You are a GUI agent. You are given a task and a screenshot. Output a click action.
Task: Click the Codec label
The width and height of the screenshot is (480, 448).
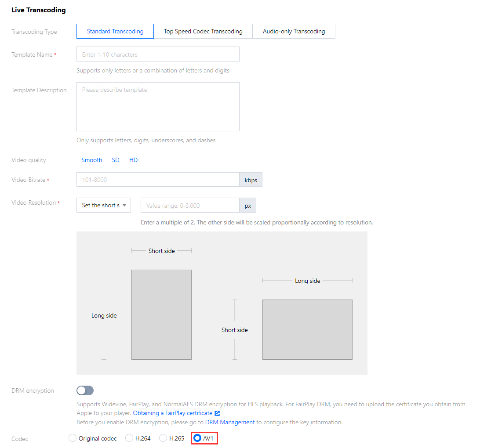pyautogui.click(x=20, y=439)
